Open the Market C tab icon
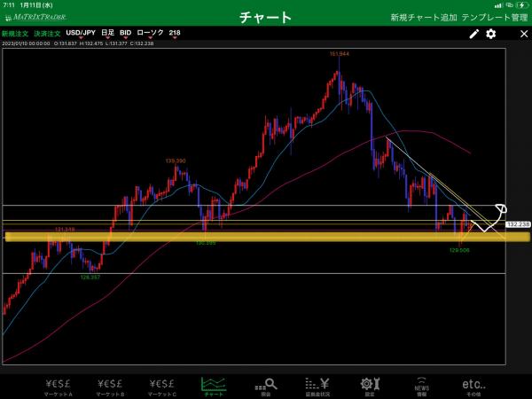Image resolution: width=532 pixels, height=399 pixels. (x=162, y=387)
